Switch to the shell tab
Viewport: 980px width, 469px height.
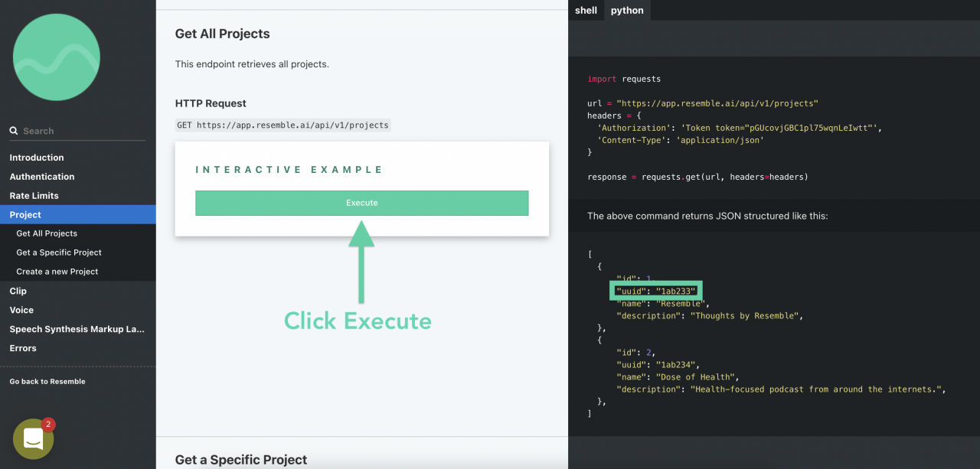(586, 10)
